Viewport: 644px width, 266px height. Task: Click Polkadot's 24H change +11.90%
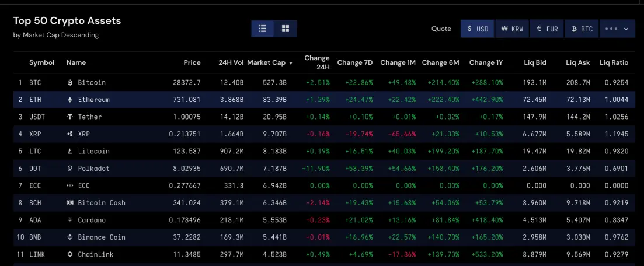click(x=316, y=169)
